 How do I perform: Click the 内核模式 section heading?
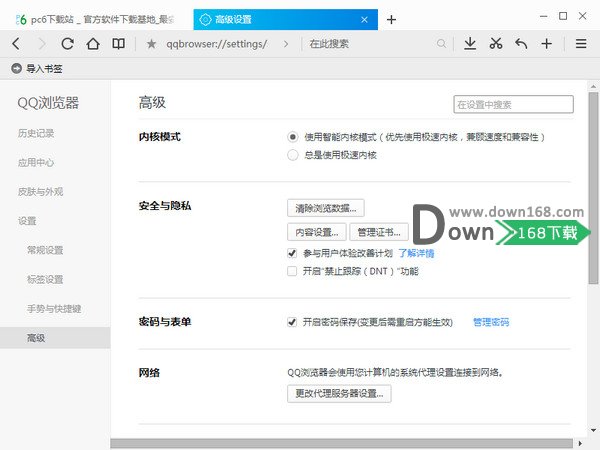tap(160, 137)
